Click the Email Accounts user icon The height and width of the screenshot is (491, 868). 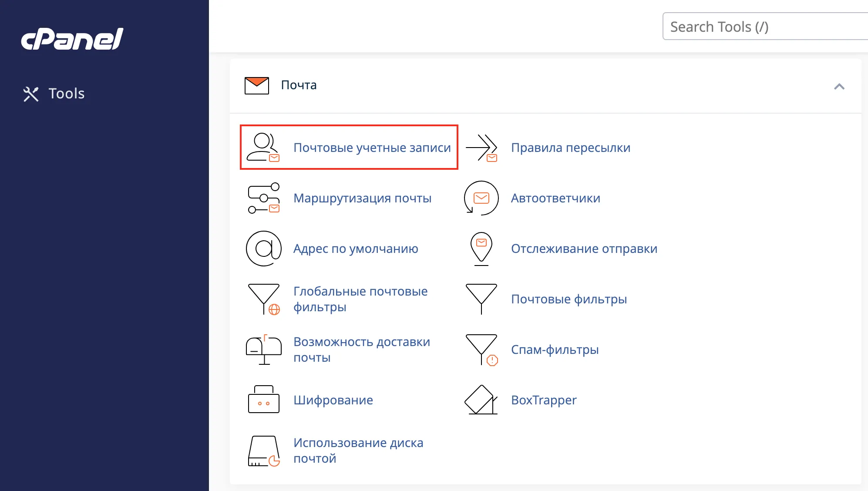[263, 148]
